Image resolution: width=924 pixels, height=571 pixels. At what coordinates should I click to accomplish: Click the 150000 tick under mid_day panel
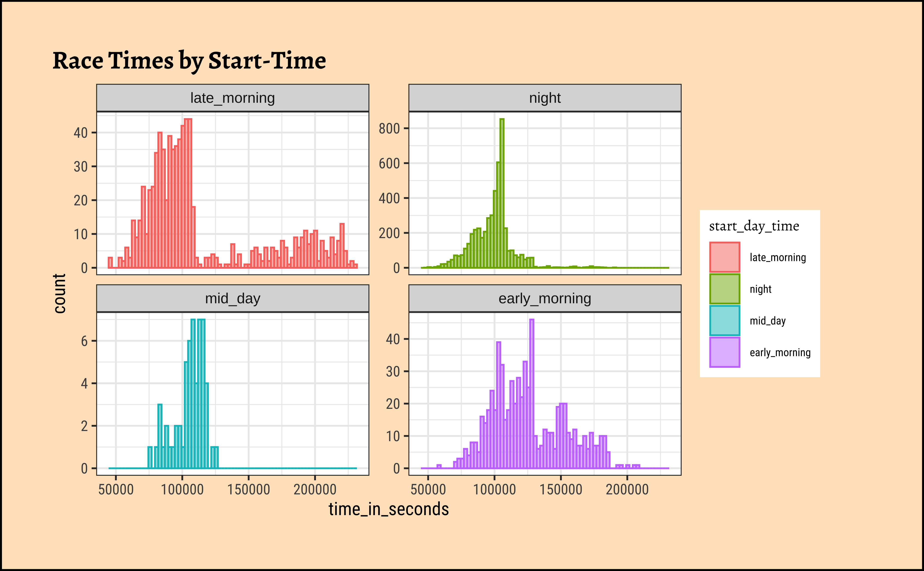[248, 489]
